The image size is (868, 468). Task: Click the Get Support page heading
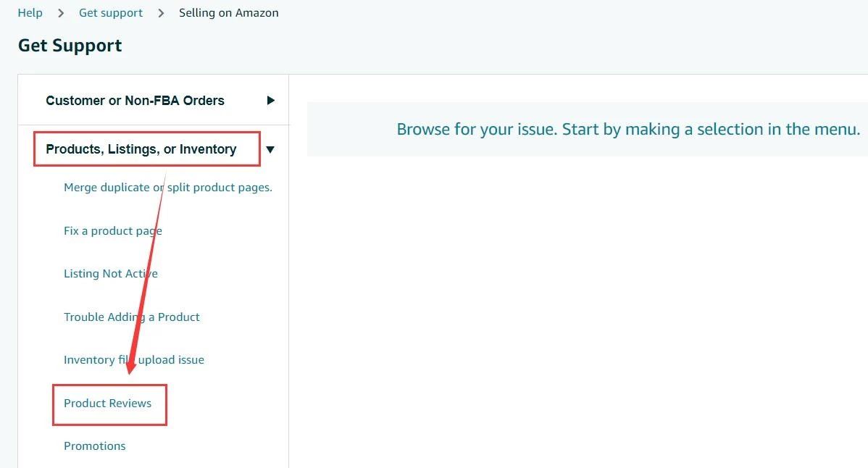tap(70, 46)
